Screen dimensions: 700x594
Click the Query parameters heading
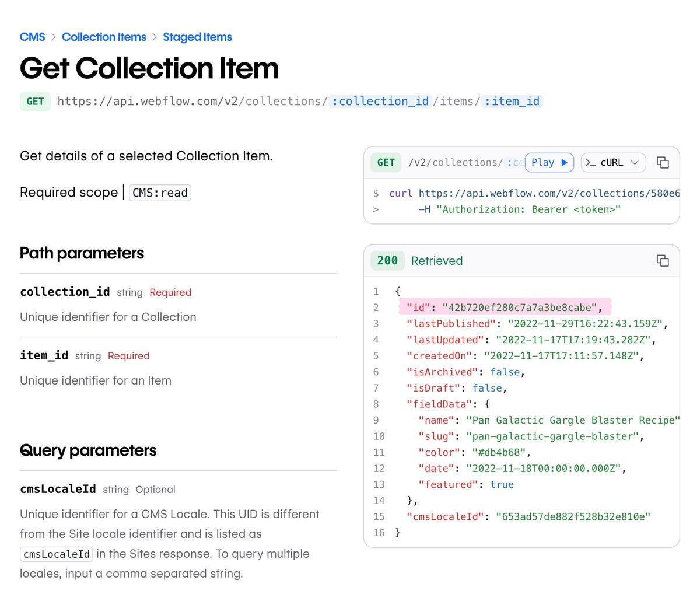coord(88,450)
